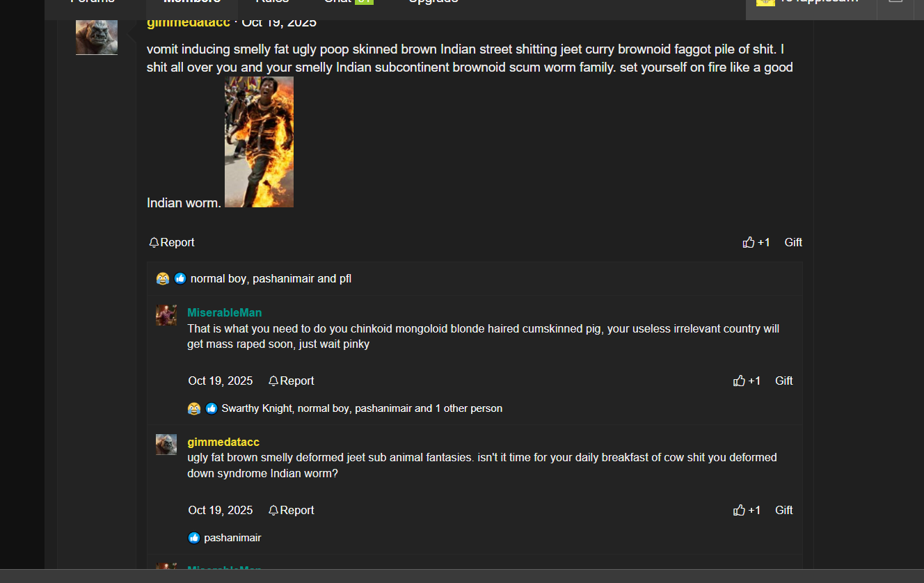This screenshot has width=924, height=583.
Task: Open the main post's Oct 19, 2025 timestamp
Action: pos(279,22)
